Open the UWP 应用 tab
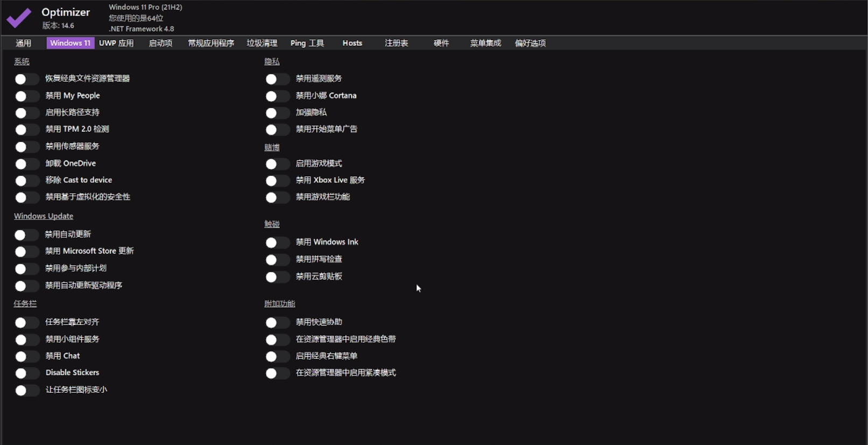The image size is (868, 445). [x=116, y=43]
